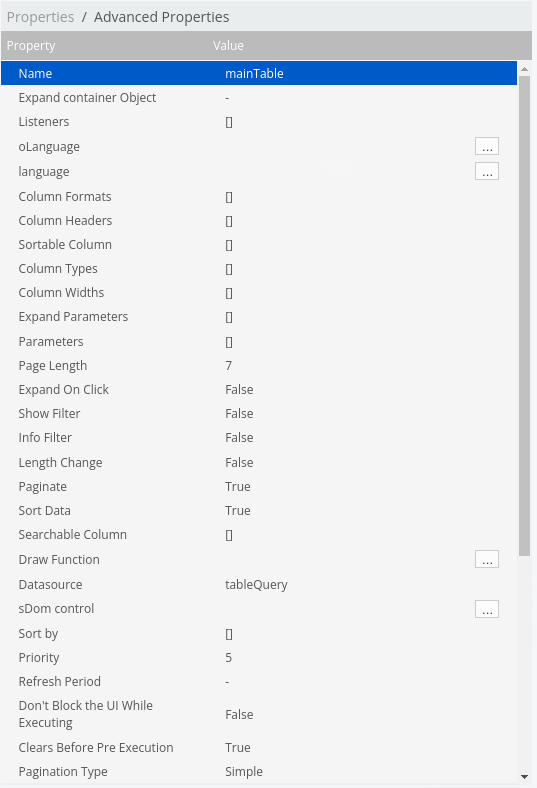Screen dimensions: 537x788
Task: Open the Datasource tableQuery selector
Action: pos(256,584)
